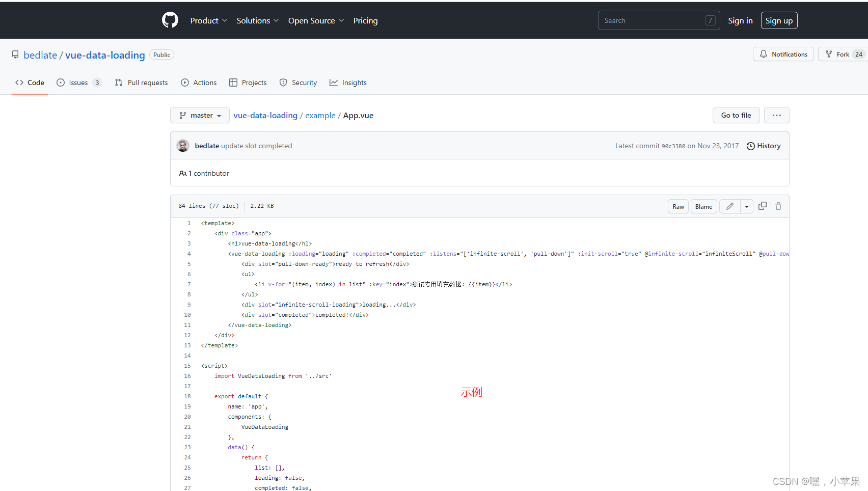Open commit 90c3380 link
The image size is (868, 491).
[x=673, y=146]
